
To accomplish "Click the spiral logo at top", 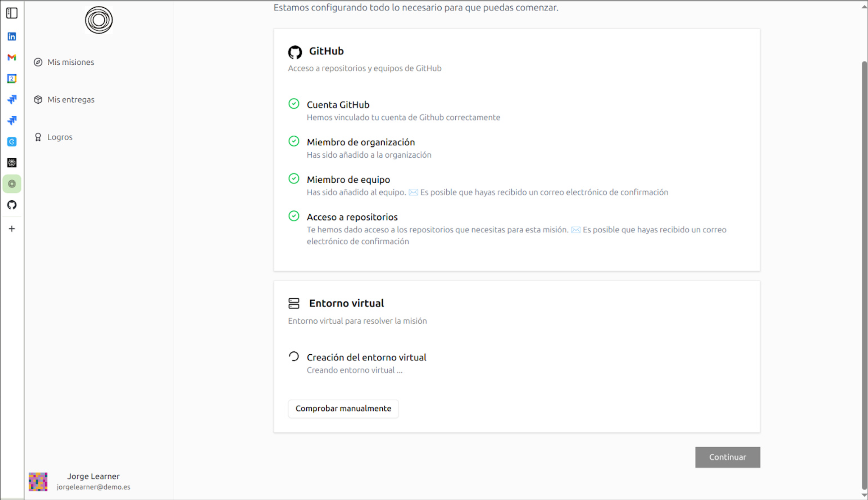I will point(99,20).
